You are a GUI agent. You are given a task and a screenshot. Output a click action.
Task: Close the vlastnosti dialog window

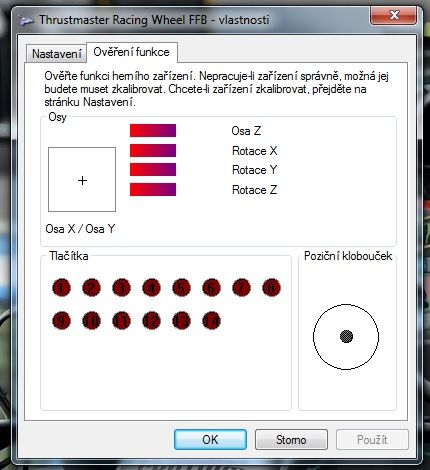tap(394, 15)
